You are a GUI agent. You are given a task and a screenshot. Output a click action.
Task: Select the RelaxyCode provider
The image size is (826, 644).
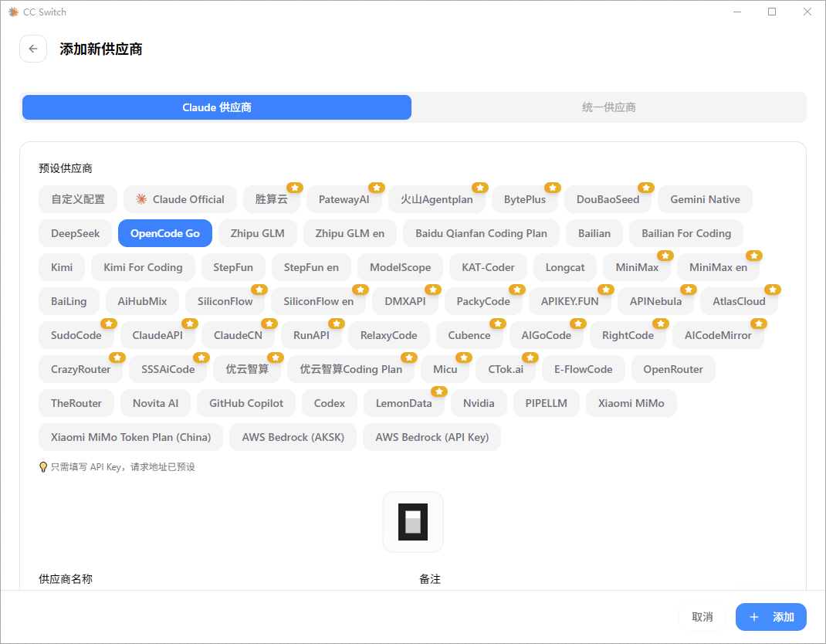tap(389, 335)
